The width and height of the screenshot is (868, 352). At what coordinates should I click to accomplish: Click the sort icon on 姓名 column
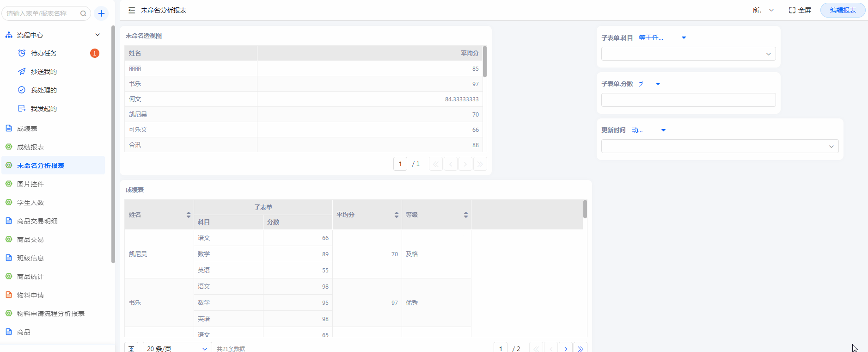click(x=189, y=215)
